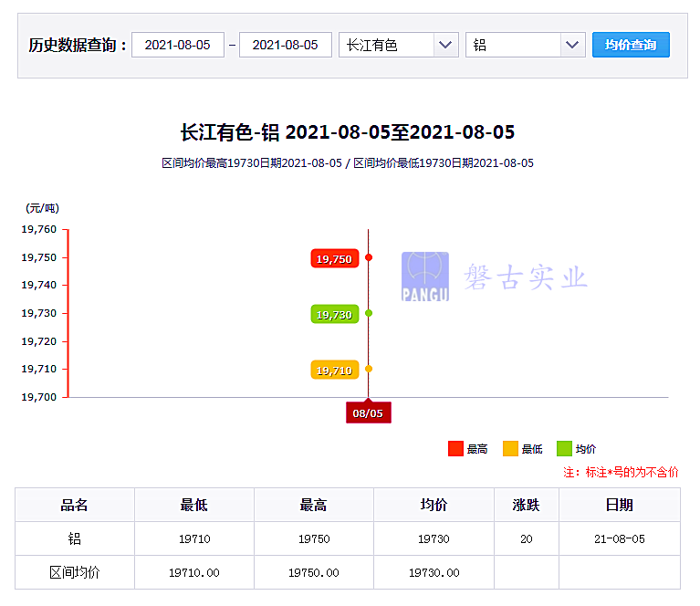This screenshot has width=700, height=606.
Task: Open the 铝 metal type dropdown
Action: (525, 45)
